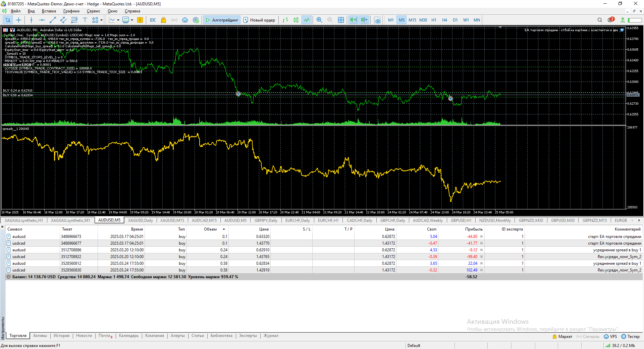Switch chart to candlestick view
The width and height of the screenshot is (644, 349).
(x=296, y=20)
